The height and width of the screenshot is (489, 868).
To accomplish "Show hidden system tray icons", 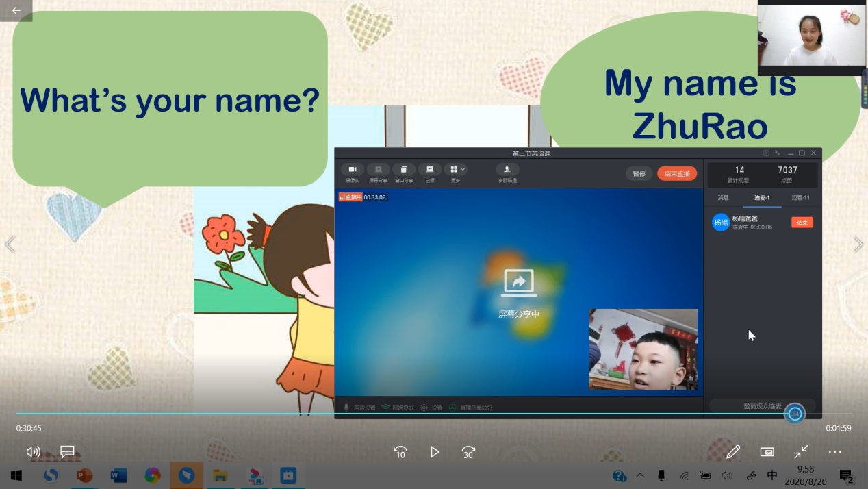I will (x=640, y=475).
